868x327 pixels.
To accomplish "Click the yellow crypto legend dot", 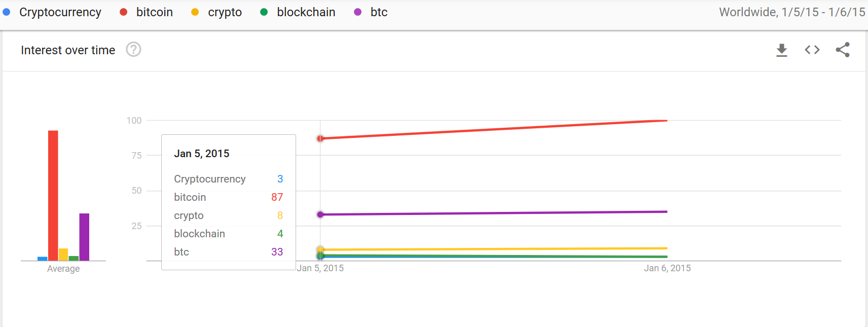I will pos(195,12).
